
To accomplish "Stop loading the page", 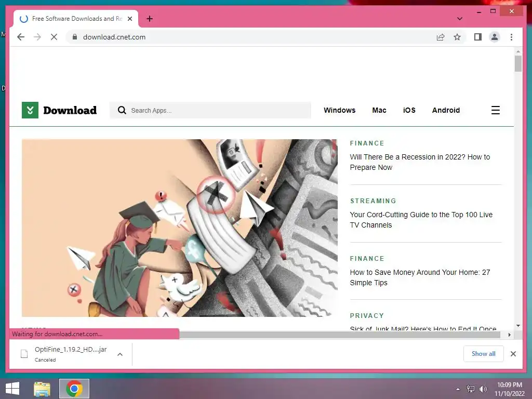I will click(54, 37).
